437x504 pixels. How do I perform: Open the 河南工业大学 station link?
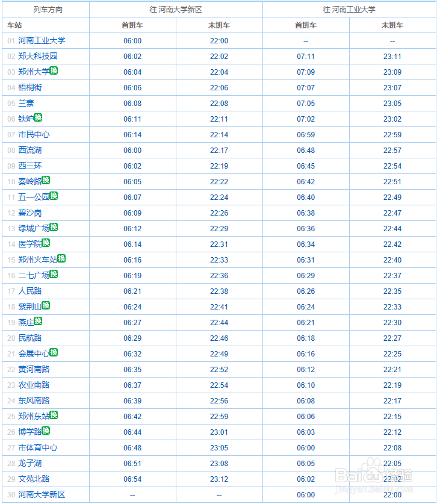(42, 40)
